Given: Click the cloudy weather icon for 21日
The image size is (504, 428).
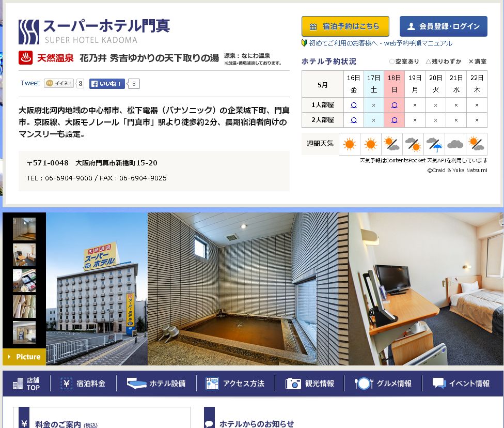Looking at the screenshot, I should pyautogui.click(x=455, y=144).
